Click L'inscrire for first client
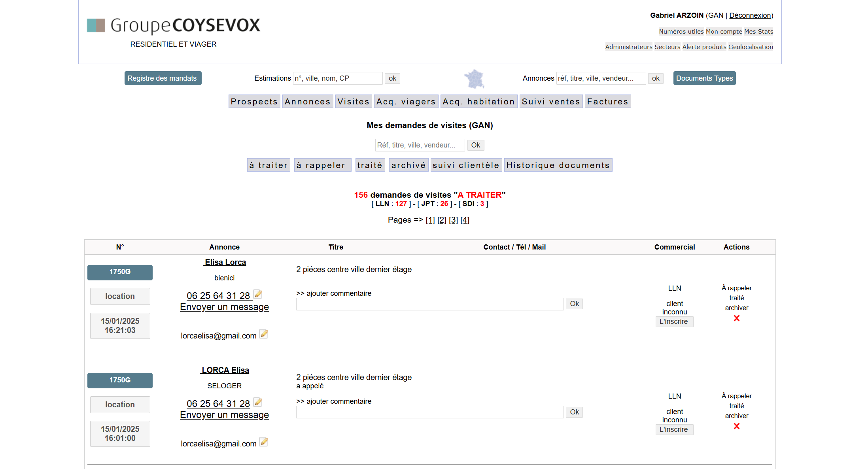868x469 pixels. point(674,321)
